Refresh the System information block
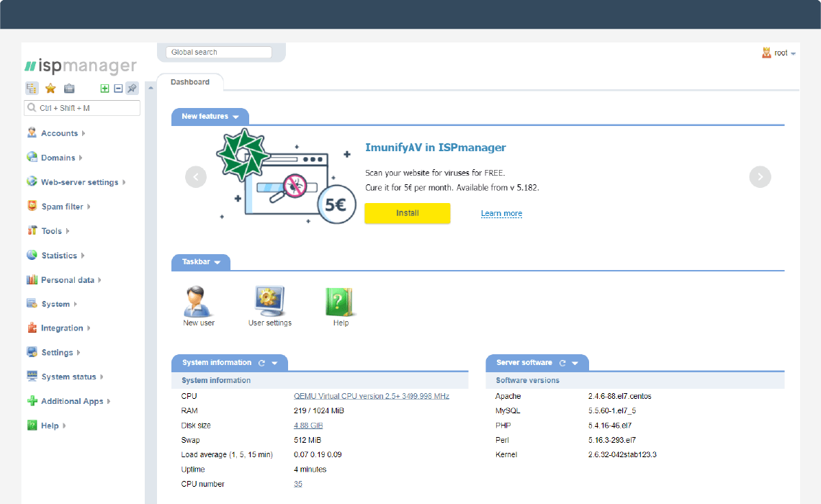821x504 pixels. pos(262,363)
